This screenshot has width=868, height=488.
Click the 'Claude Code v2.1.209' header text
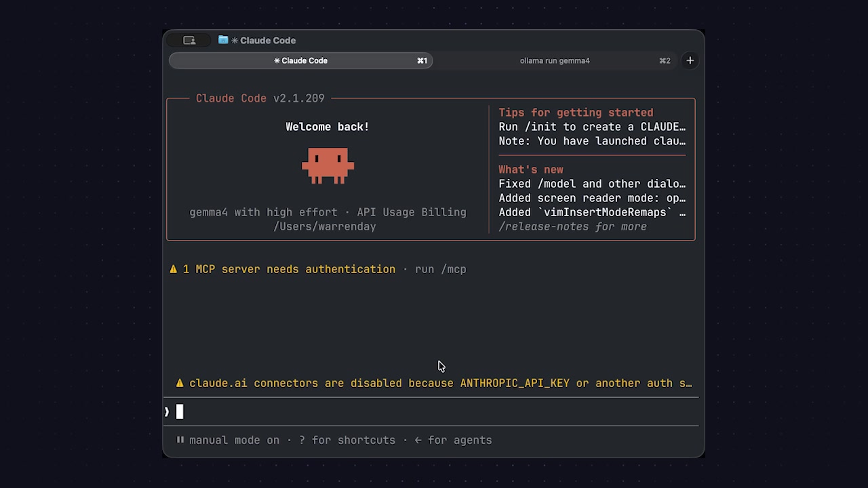(x=260, y=98)
